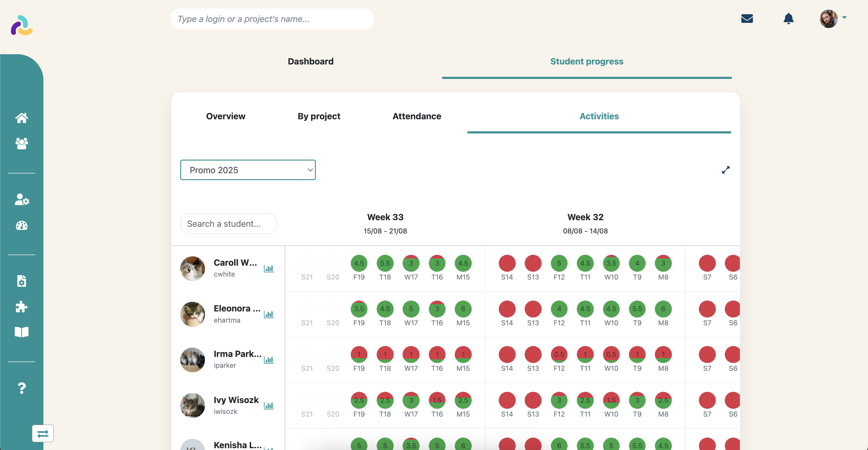Switch to the Dashboard tab
Image resolution: width=868 pixels, height=450 pixels.
point(311,61)
